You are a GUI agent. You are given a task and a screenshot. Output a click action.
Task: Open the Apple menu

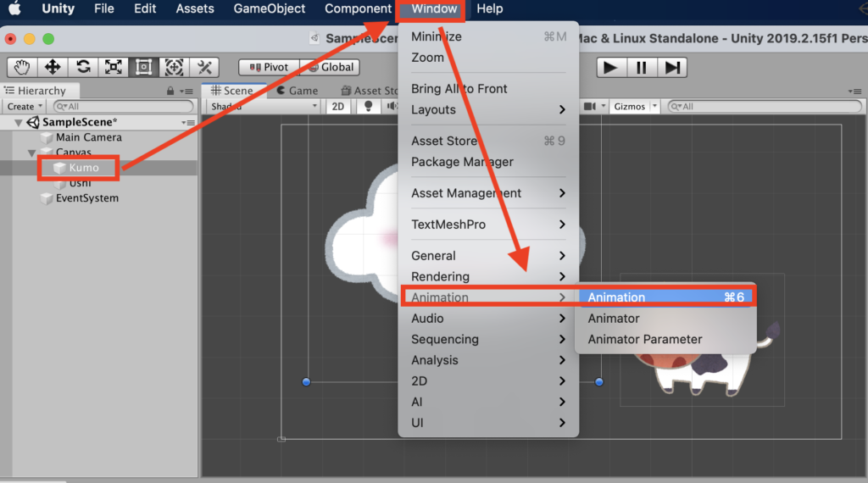(14, 8)
